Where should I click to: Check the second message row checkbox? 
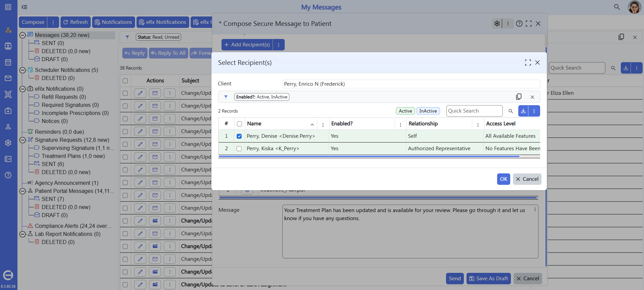tap(125, 106)
